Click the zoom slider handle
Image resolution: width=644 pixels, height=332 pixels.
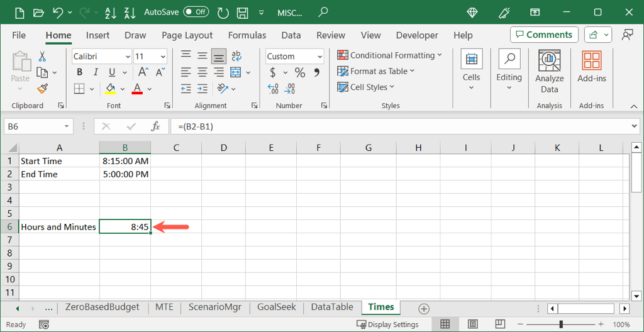(x=560, y=324)
